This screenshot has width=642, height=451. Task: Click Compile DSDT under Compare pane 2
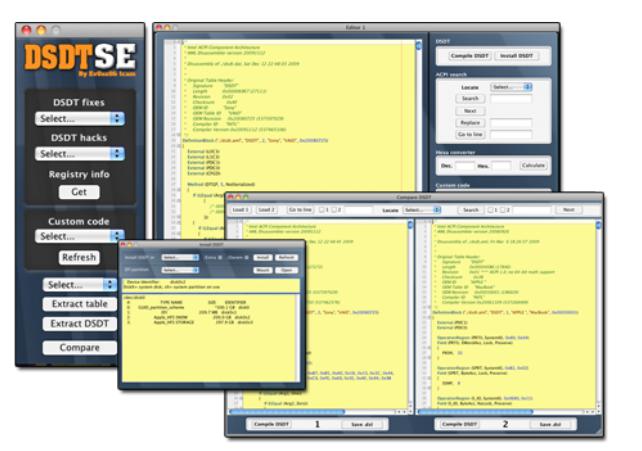[x=459, y=424]
